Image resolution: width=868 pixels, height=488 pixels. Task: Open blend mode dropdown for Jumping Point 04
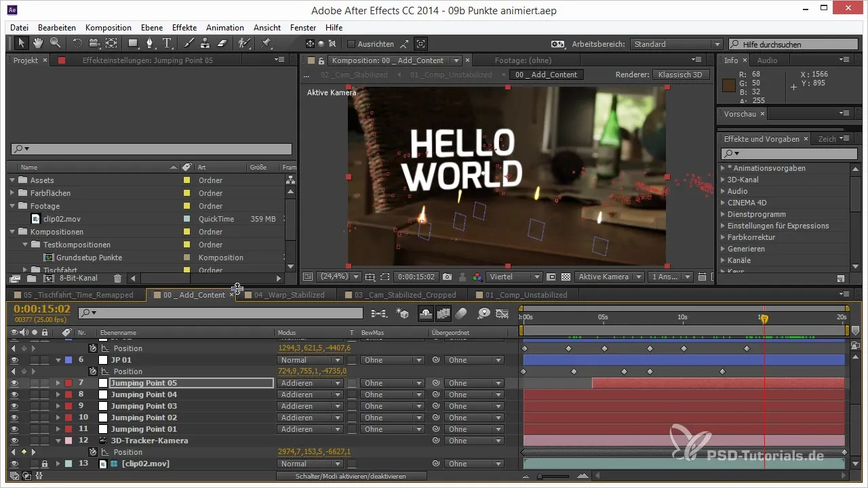309,394
